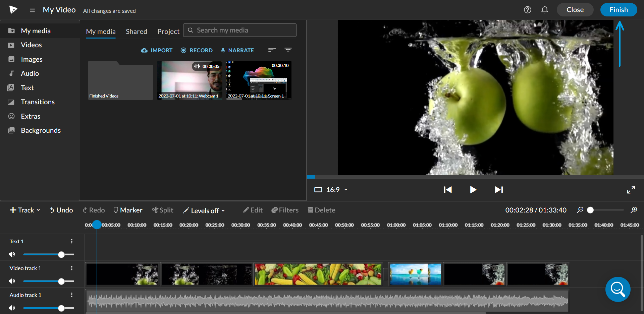Adjust the timeline zoom slider
Viewport: 644px width, 314px height.
click(x=591, y=210)
